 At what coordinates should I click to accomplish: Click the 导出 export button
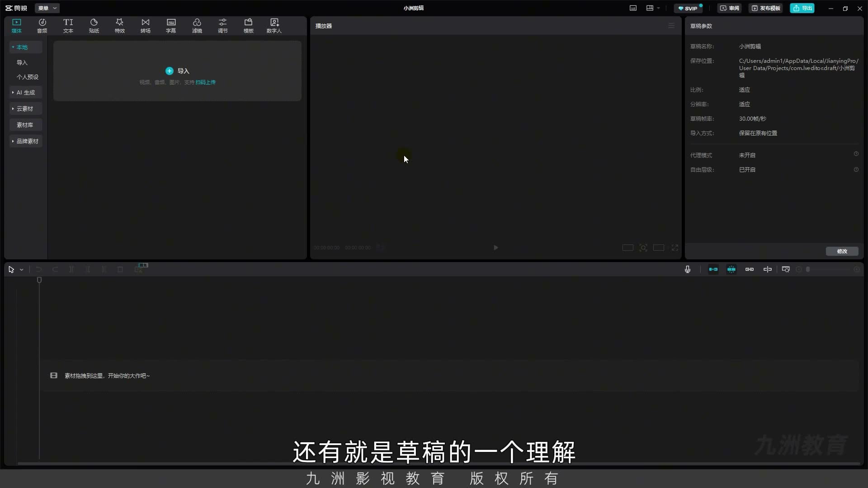click(802, 8)
